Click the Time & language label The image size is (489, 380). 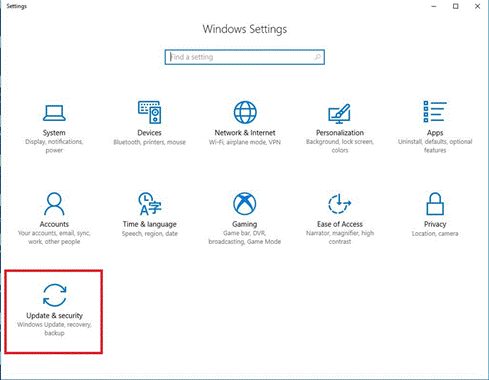click(150, 224)
